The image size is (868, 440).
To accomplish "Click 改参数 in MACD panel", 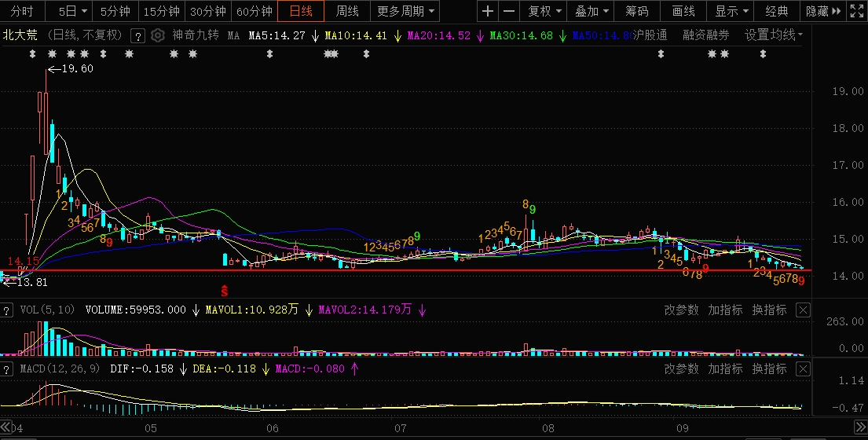I will coord(681,369).
